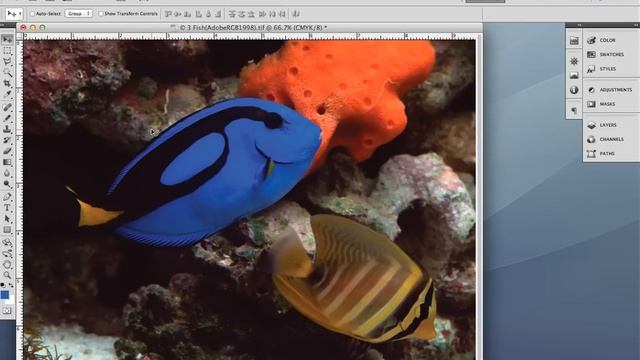
Task: Click the Auto-Align Layers icon
Action: [x=296, y=14]
